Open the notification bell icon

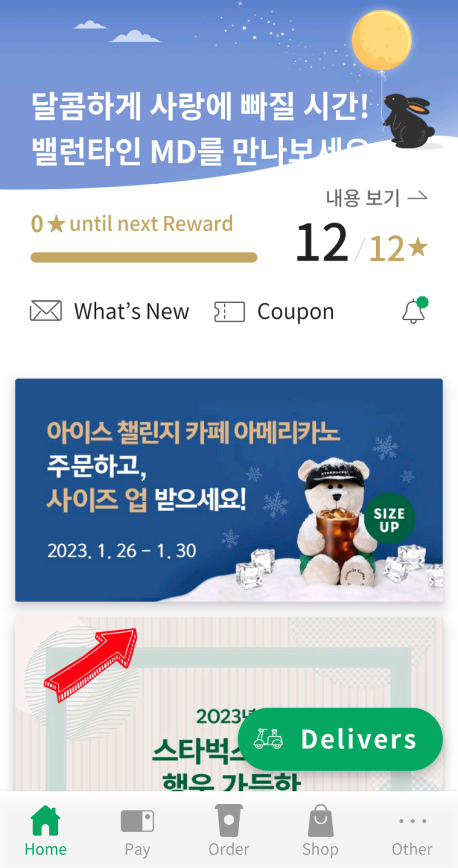[x=414, y=311]
